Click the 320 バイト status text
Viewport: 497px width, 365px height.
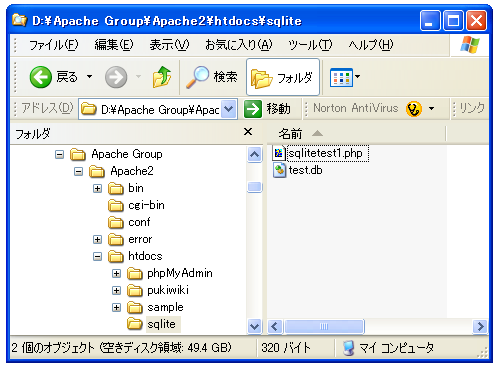(286, 348)
